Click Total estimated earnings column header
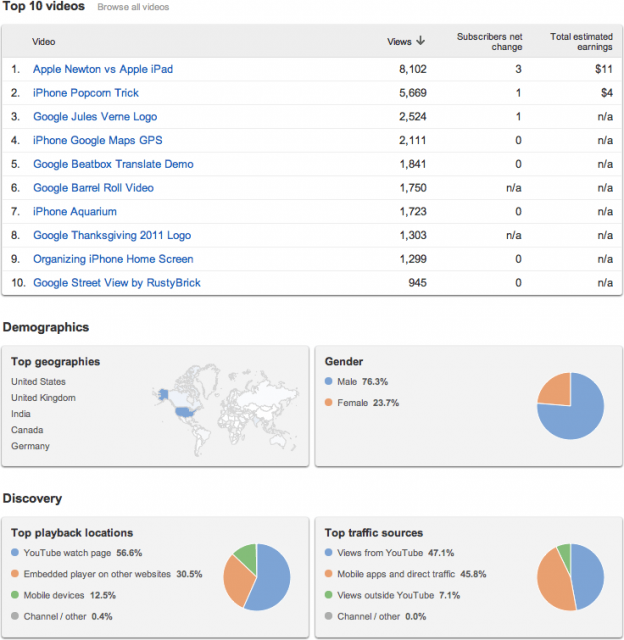This screenshot has width=624, height=640. (x=581, y=42)
